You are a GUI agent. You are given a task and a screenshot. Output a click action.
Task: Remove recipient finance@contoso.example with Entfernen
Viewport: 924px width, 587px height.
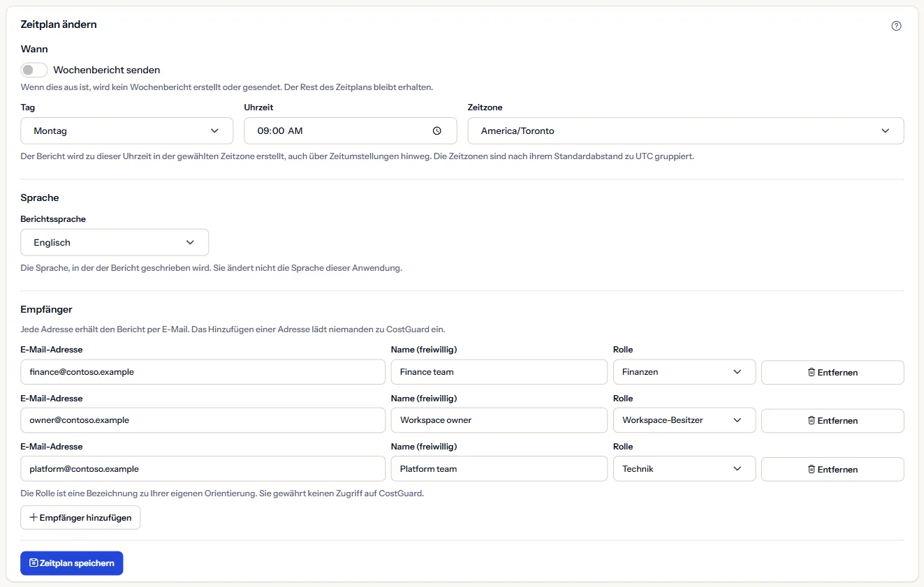coord(833,372)
